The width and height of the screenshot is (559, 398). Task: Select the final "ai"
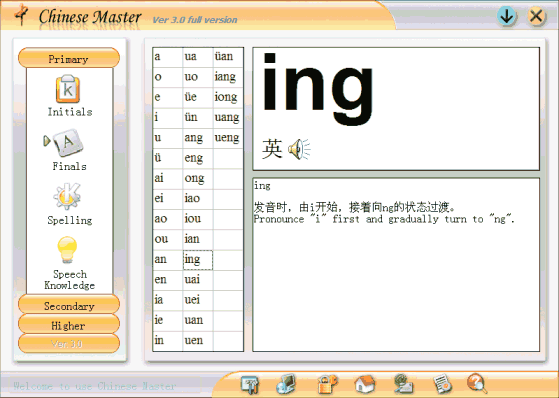point(168,179)
